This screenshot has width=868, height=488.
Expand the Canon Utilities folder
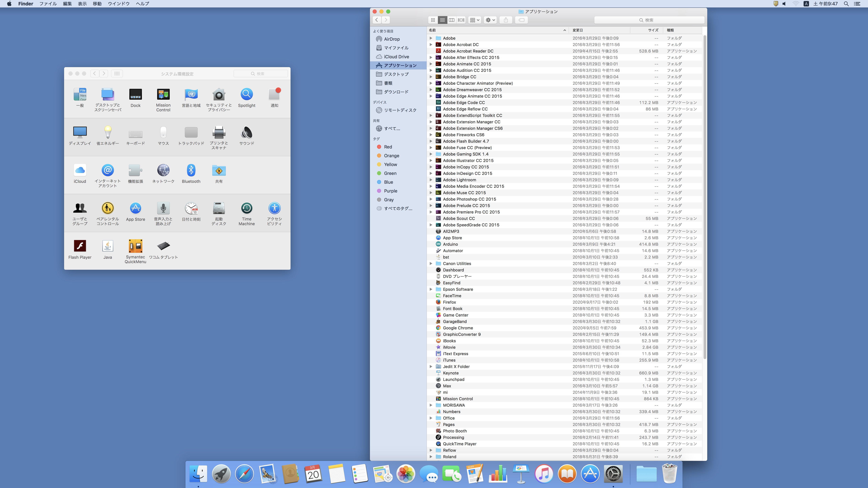(x=431, y=263)
